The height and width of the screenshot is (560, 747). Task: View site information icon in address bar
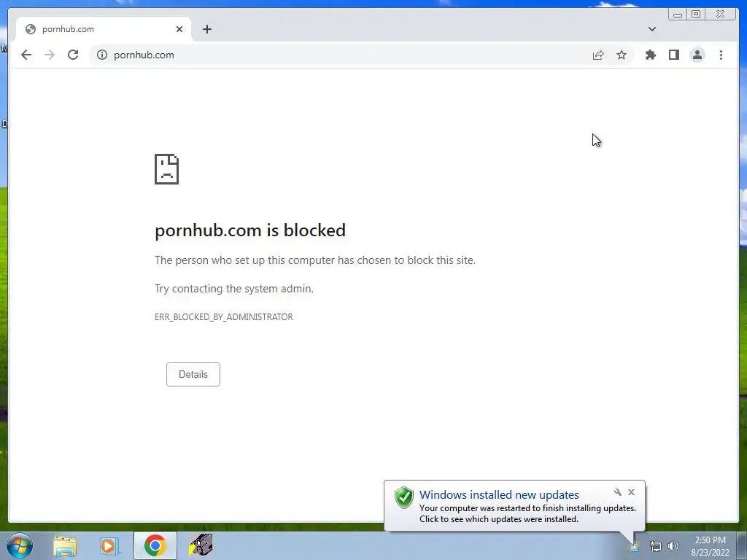(x=102, y=55)
